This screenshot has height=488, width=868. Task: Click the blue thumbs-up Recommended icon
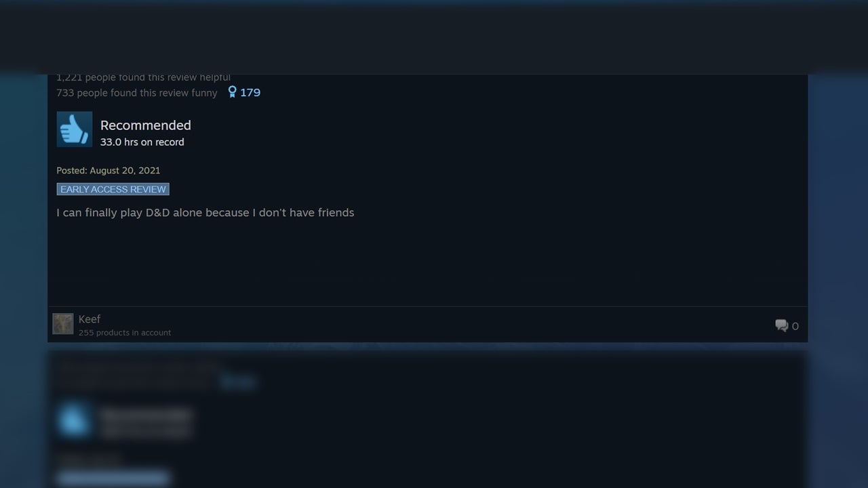pos(75,129)
